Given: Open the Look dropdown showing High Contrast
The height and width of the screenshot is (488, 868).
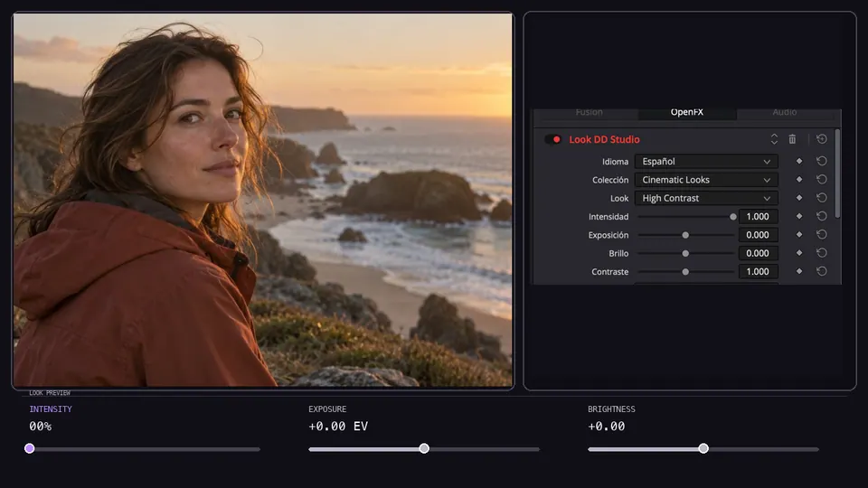Looking at the screenshot, I should tap(706, 198).
